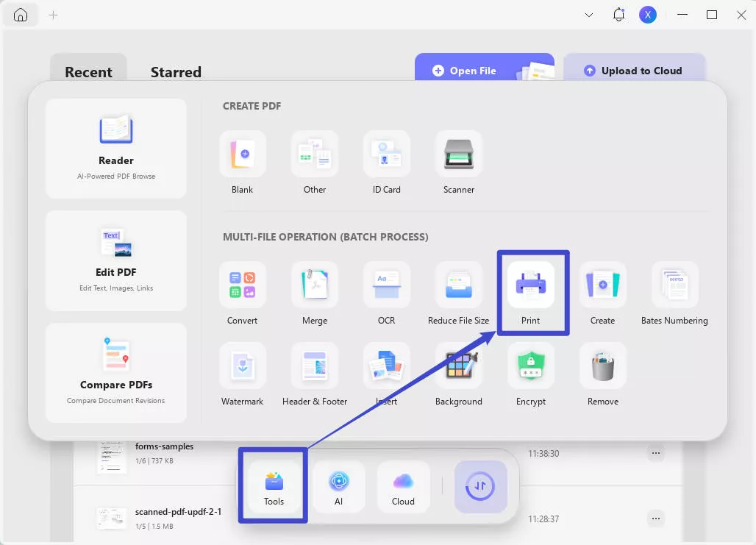Image resolution: width=756 pixels, height=545 pixels.
Task: Click the scanned-pdf-updf-2-1 thumbnail
Action: point(112,519)
